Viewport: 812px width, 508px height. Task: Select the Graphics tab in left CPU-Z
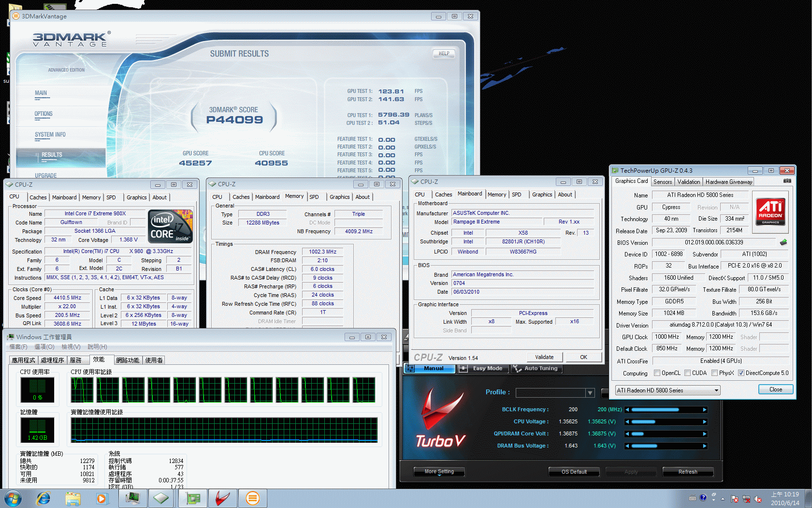click(137, 197)
